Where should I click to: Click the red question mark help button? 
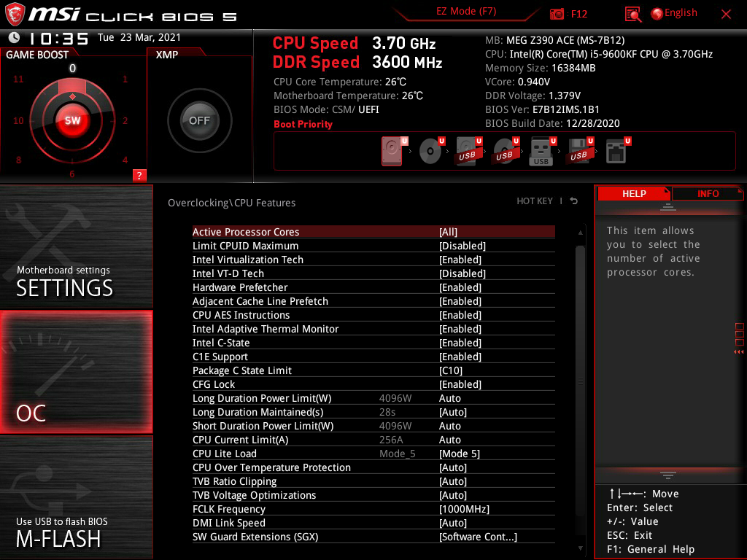click(x=139, y=175)
